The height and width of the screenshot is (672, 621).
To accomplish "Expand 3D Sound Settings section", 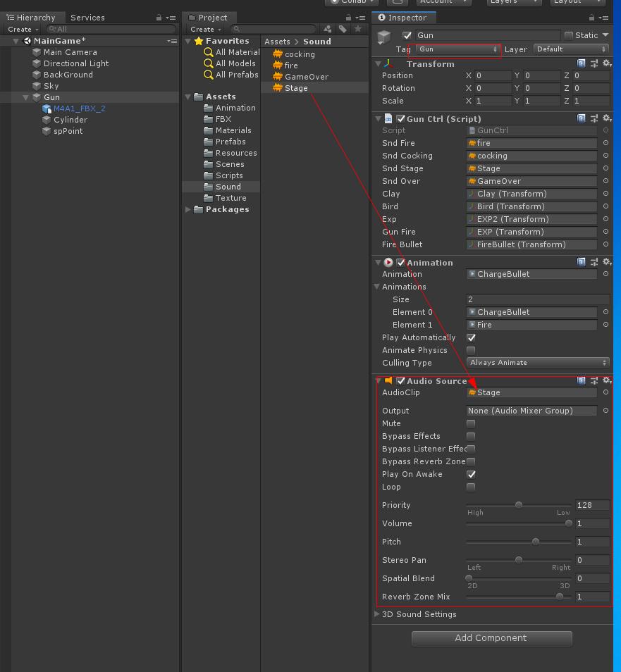I will pos(376,614).
